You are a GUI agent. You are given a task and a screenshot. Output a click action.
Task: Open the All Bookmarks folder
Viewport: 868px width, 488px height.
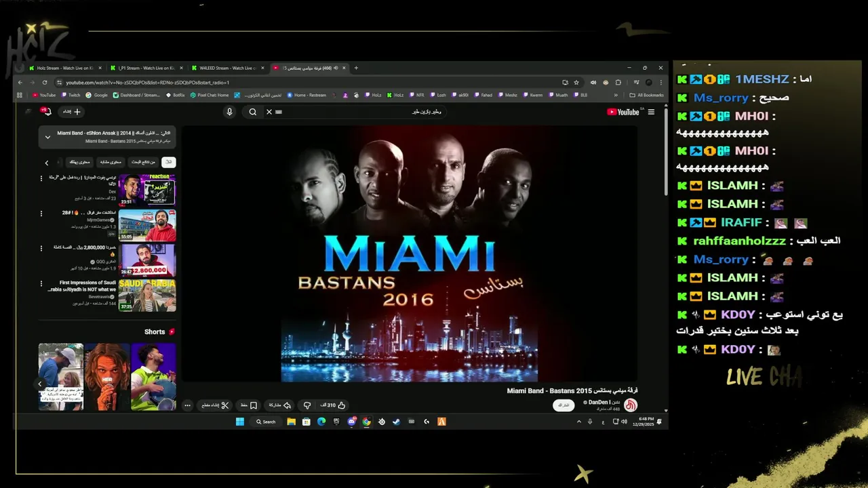click(647, 95)
